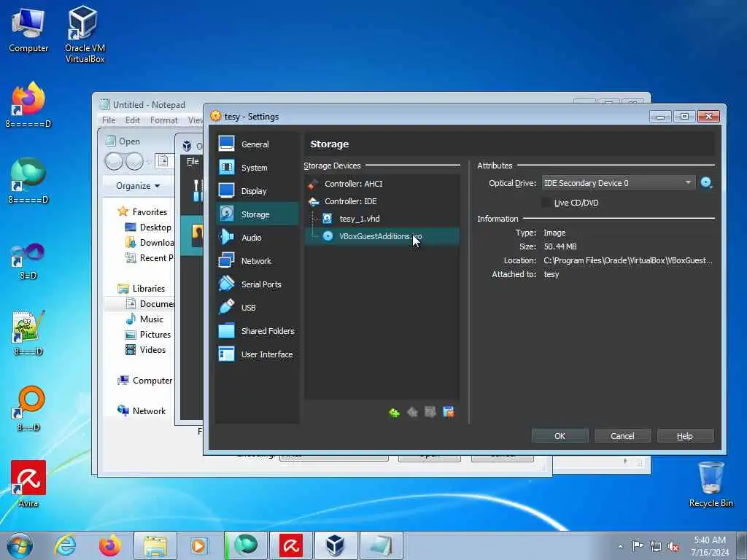Launch Internet Explorer from taskbar
Screen dimensions: 747x560
[65, 545]
